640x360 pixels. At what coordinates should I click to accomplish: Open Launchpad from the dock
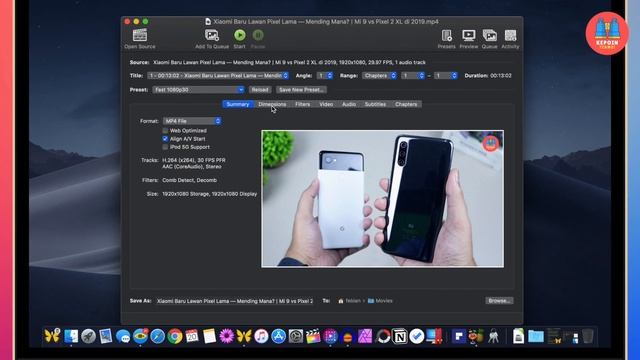pyautogui.click(x=88, y=336)
